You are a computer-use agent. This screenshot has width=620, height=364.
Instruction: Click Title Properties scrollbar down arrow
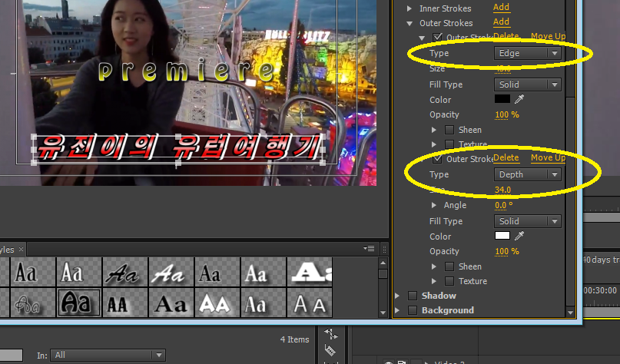[570, 313]
